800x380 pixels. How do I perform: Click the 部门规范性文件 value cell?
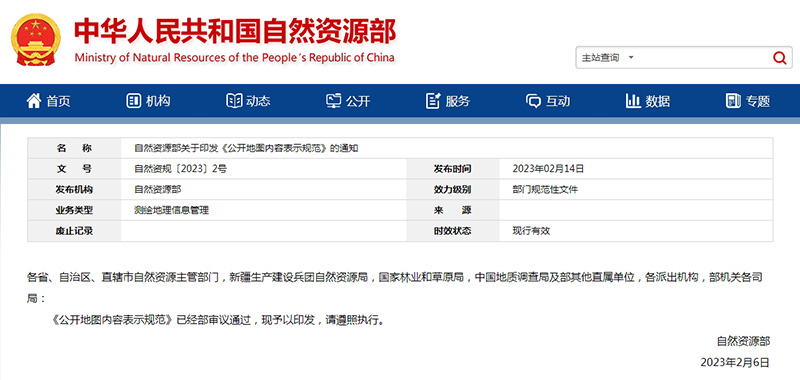545,189
